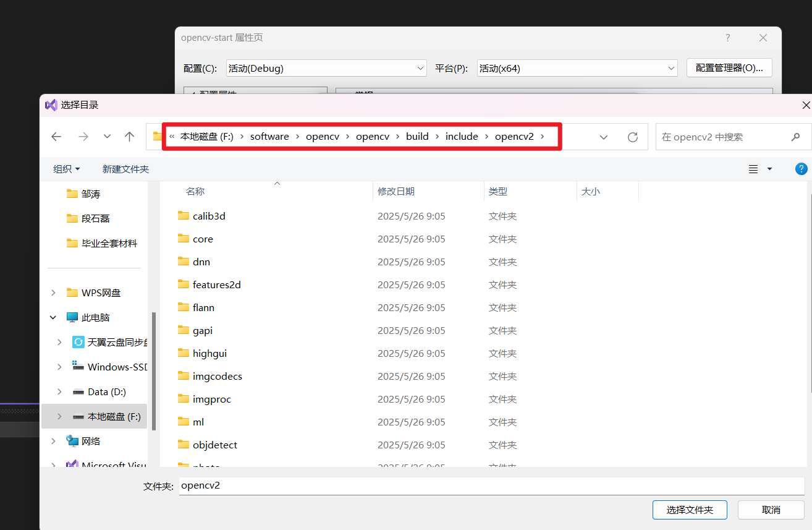Image resolution: width=812 pixels, height=530 pixels.
Task: Go back using the back arrow
Action: click(x=56, y=137)
